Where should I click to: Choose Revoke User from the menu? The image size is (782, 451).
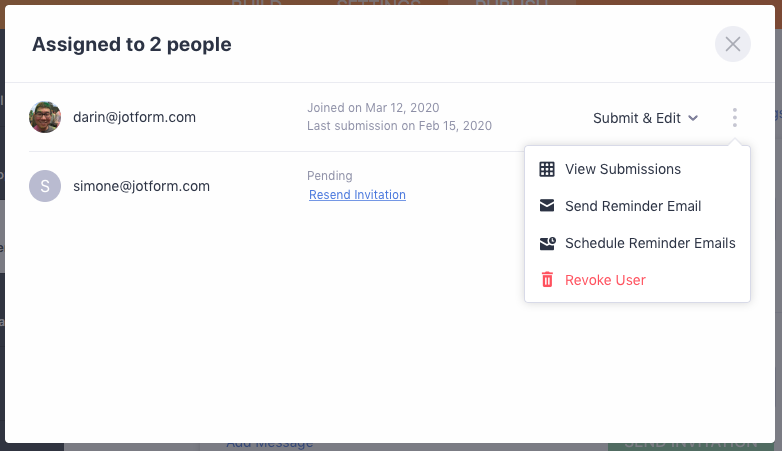pos(605,280)
